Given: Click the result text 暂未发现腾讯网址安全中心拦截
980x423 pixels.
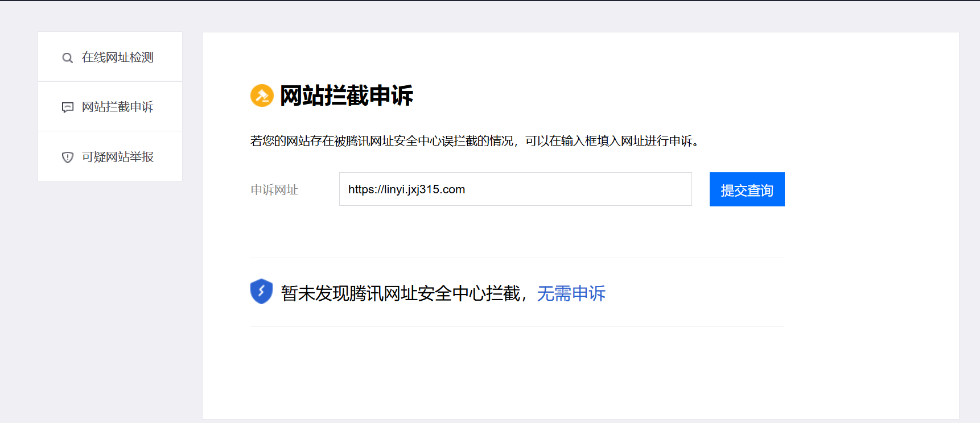Looking at the screenshot, I should point(400,293).
